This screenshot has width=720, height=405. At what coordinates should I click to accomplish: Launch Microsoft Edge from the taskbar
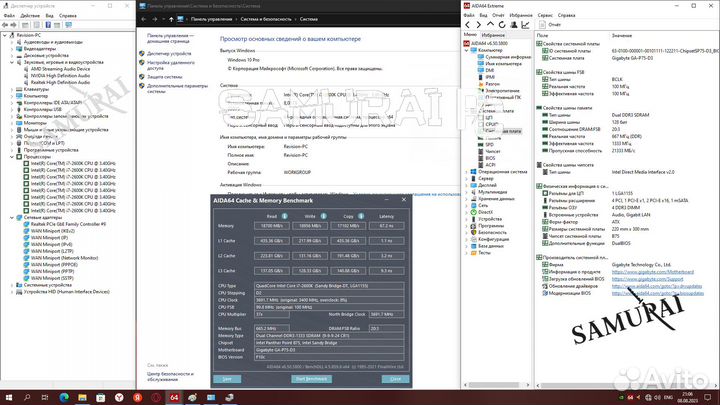[64, 397]
